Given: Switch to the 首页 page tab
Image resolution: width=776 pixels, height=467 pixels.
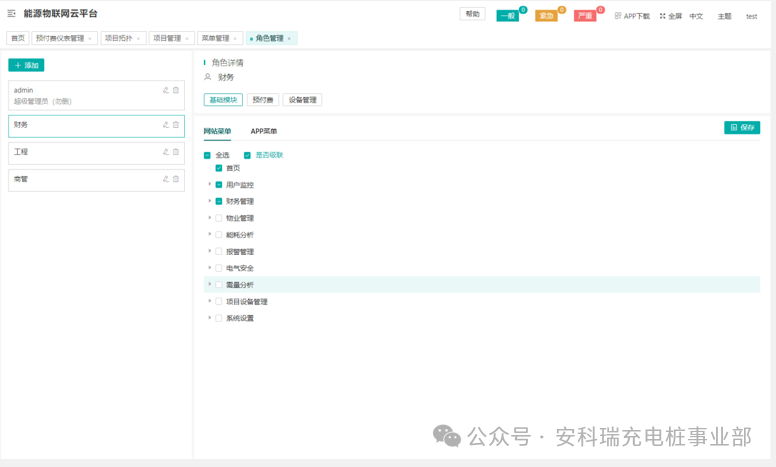Looking at the screenshot, I should [18, 38].
